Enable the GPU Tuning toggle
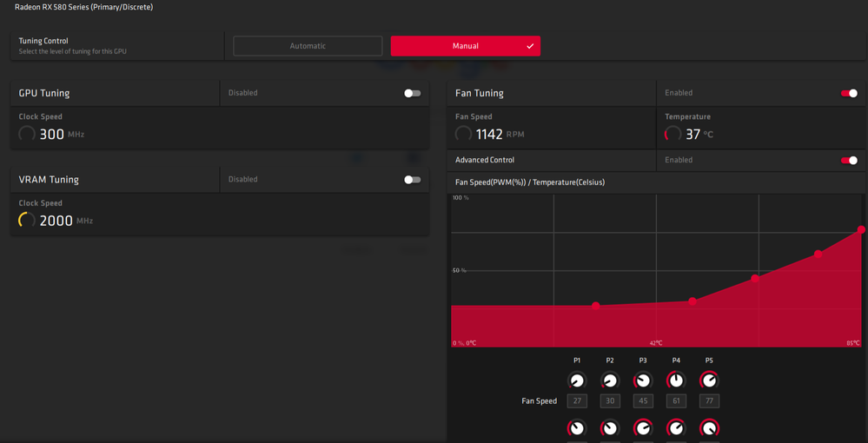The width and height of the screenshot is (868, 443). [413, 93]
